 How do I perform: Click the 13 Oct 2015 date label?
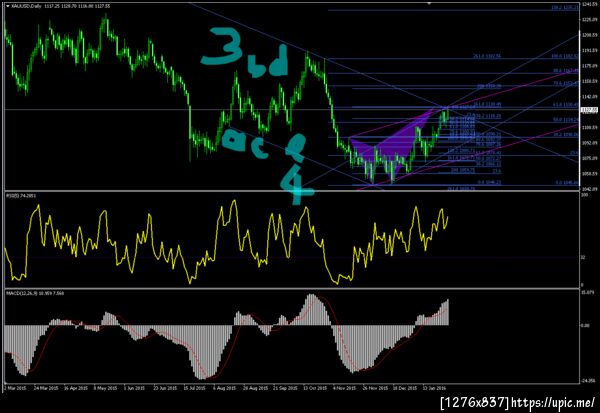click(x=315, y=388)
